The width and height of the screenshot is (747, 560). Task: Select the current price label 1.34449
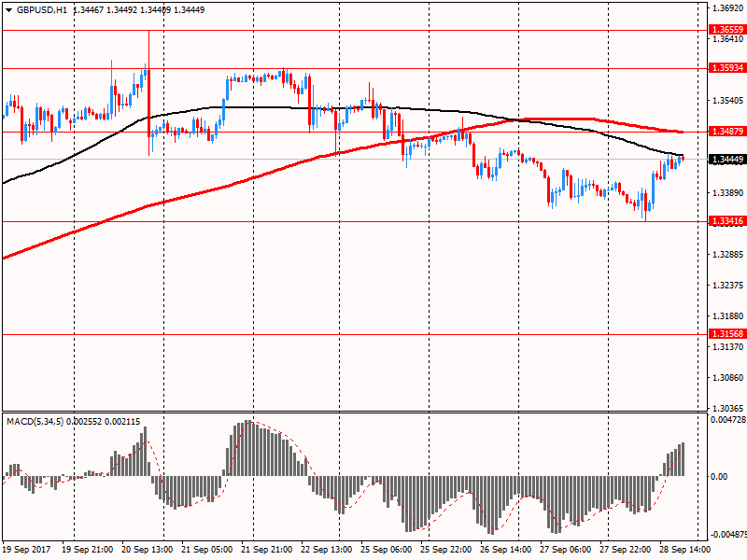pos(727,159)
